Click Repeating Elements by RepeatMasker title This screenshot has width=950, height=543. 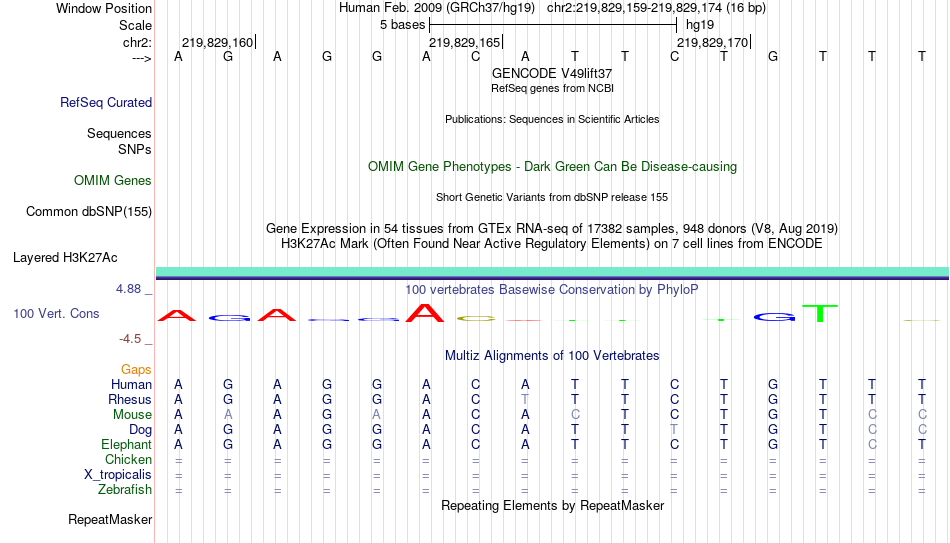553,505
